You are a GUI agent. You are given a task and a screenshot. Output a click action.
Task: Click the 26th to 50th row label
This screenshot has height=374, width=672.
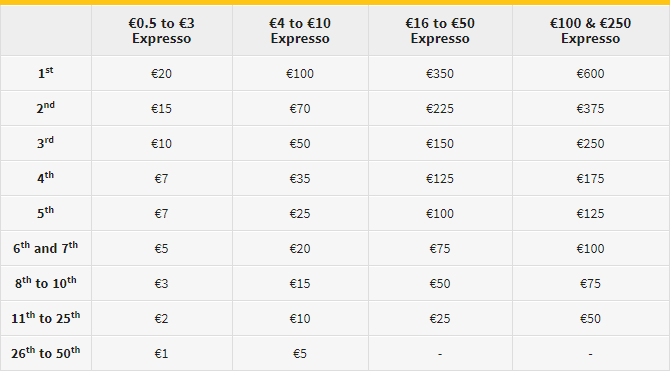tap(45, 353)
